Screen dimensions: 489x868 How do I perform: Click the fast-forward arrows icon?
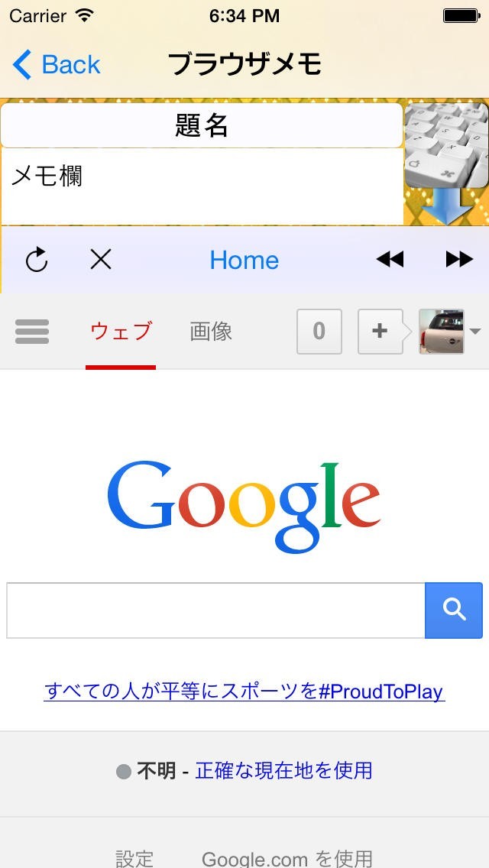pyautogui.click(x=459, y=259)
